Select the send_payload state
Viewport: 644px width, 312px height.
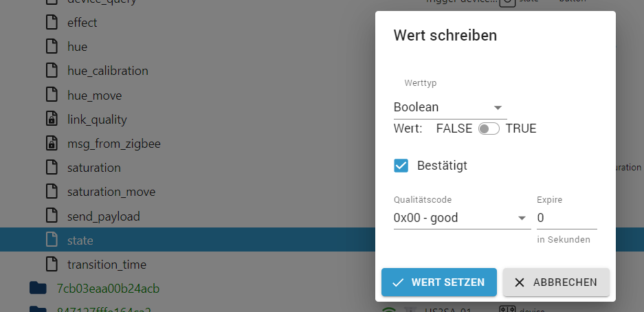(104, 216)
